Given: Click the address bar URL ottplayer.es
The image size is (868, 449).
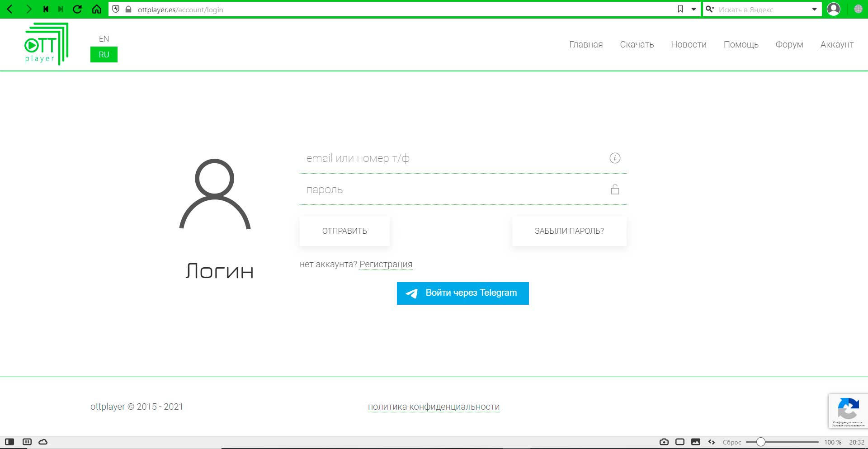Looking at the screenshot, I should [x=180, y=9].
